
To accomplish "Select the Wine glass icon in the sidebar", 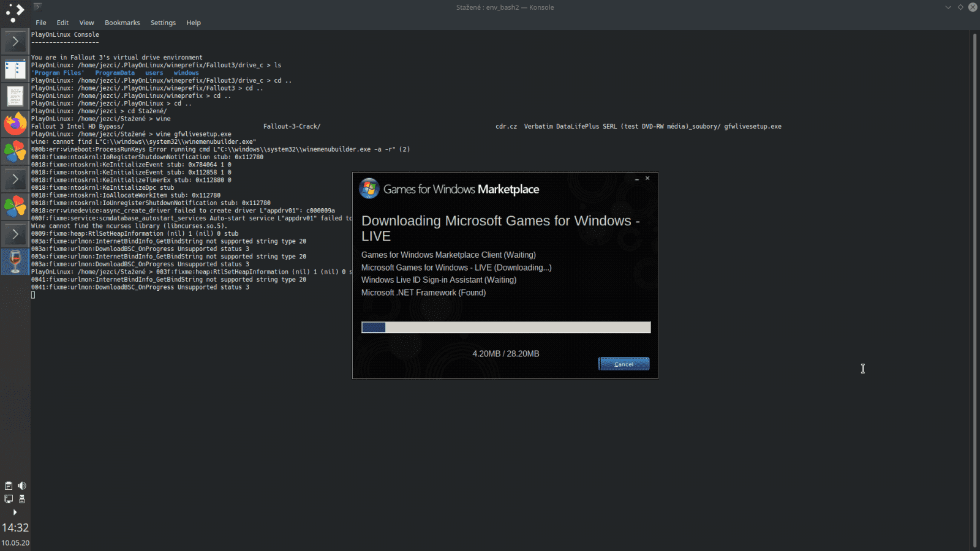I will pos(15,261).
